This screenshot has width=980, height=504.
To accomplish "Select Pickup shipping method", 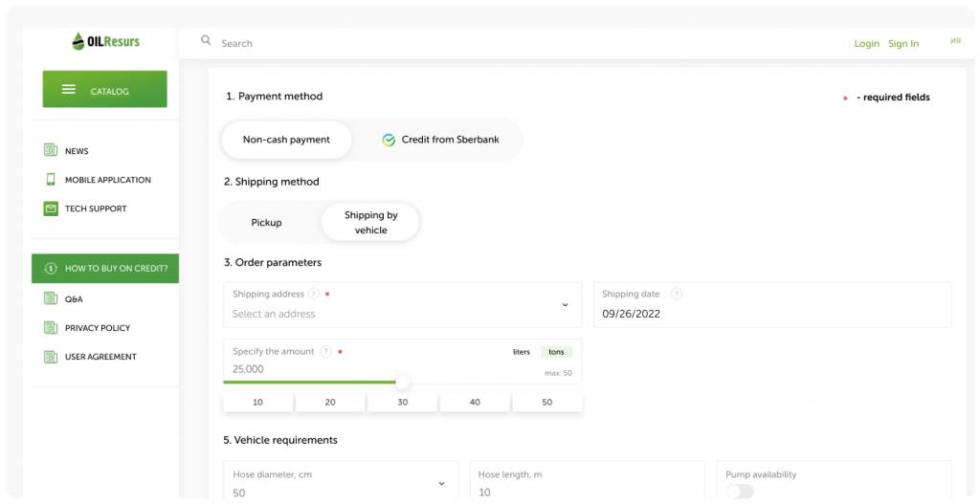I will pyautogui.click(x=266, y=223).
